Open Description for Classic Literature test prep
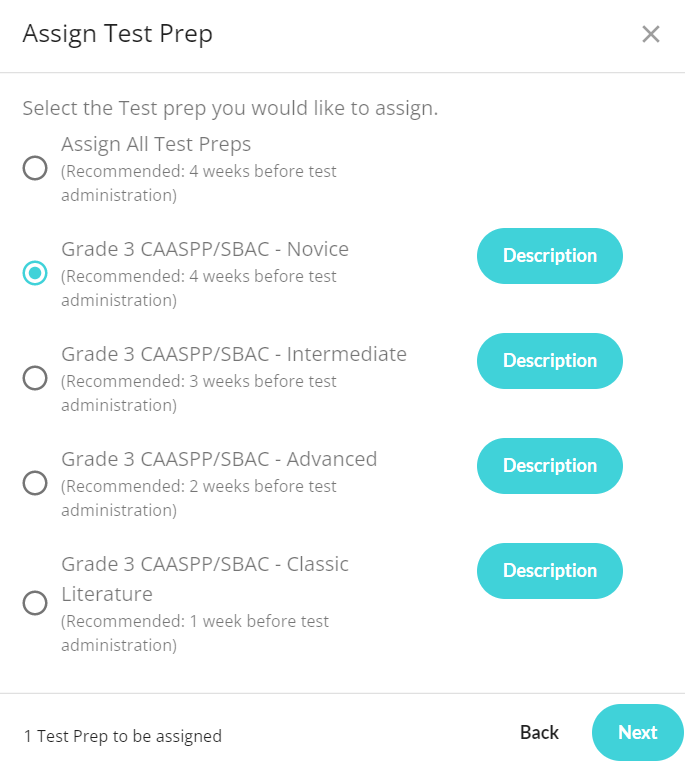Screen dimensions: 685x765 550,571
